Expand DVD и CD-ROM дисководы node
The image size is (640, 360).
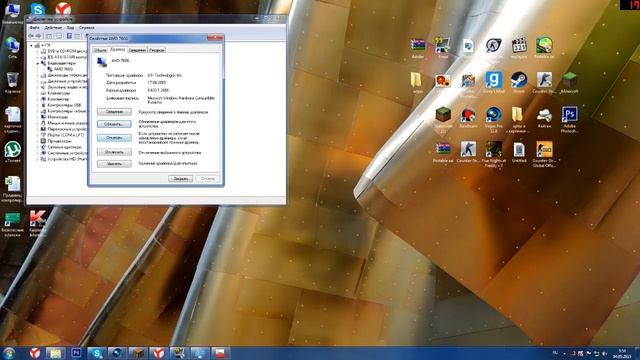pos(38,51)
